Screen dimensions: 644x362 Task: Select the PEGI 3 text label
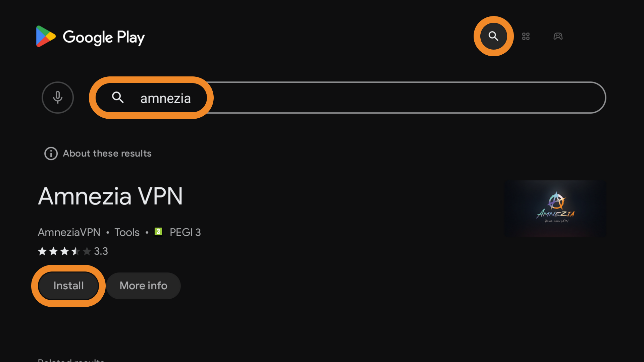(x=185, y=232)
